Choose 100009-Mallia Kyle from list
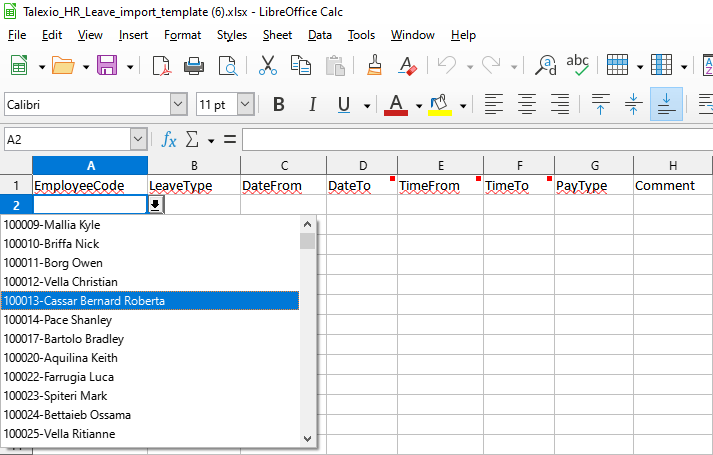 pyautogui.click(x=150, y=225)
